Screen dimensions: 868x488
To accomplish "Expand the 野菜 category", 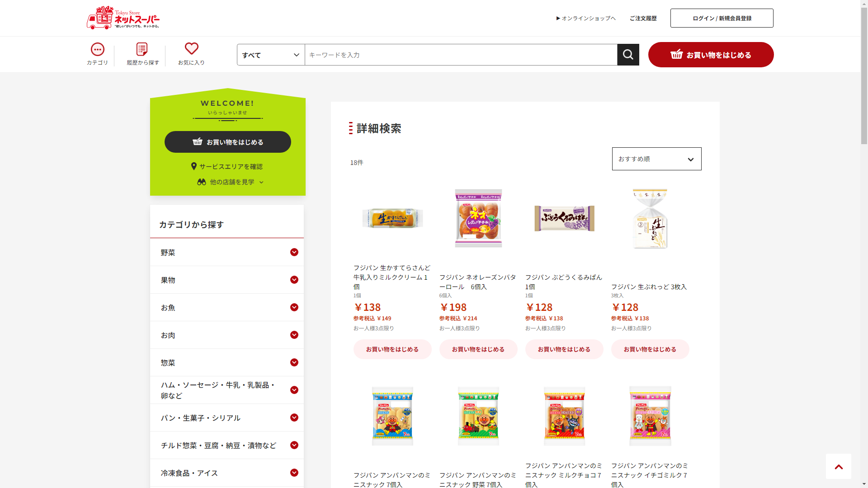I will (227, 252).
